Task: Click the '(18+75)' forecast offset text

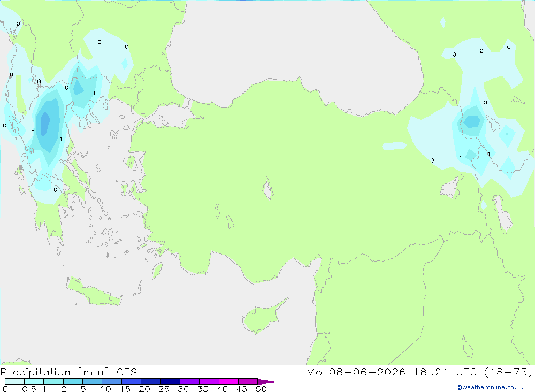Action: [508, 372]
